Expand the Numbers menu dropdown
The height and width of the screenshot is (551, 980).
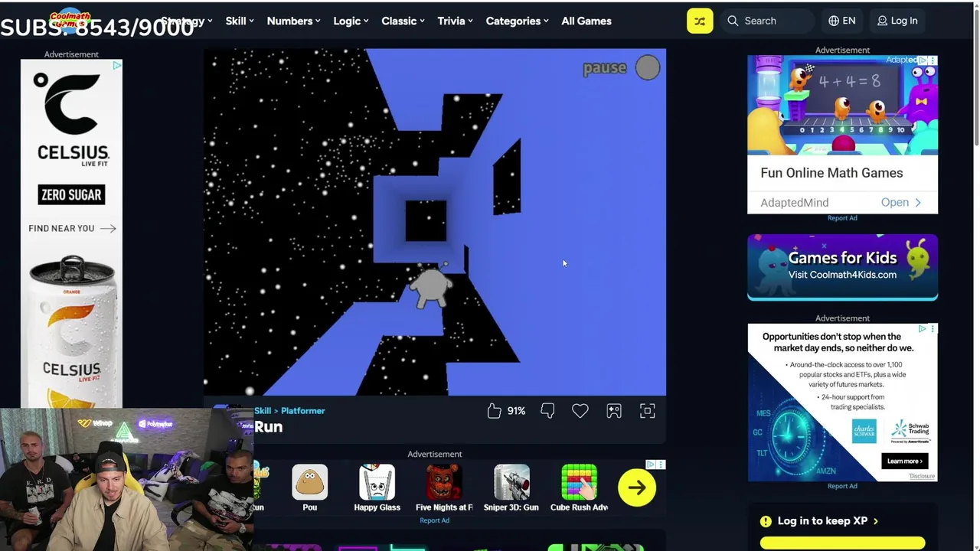point(294,21)
